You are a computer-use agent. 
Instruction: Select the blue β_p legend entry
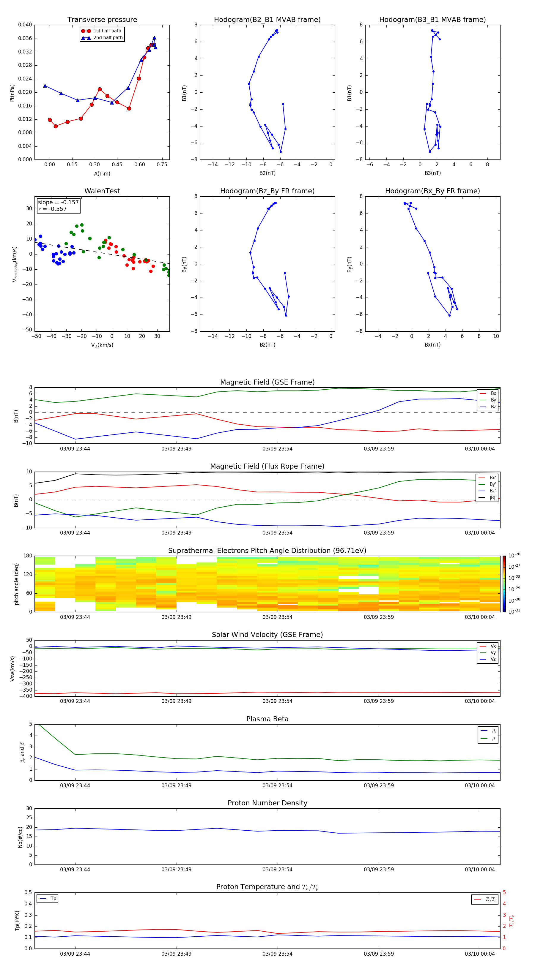click(489, 731)
